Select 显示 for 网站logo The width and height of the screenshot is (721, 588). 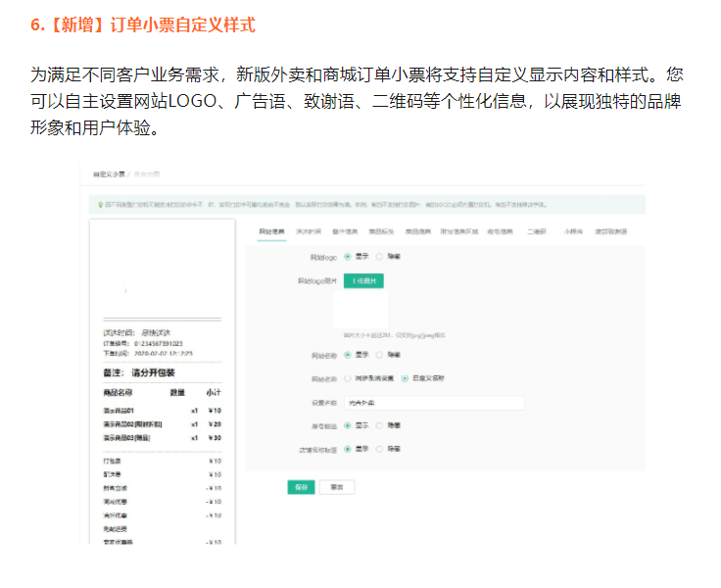click(347, 256)
